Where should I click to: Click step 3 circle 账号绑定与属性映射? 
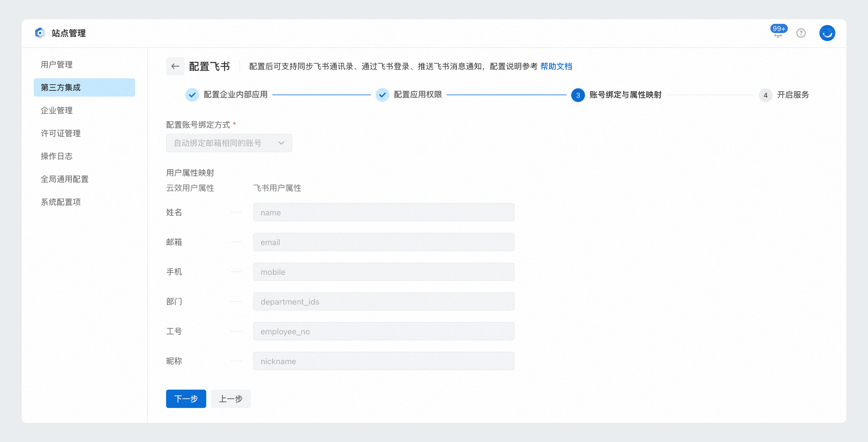578,95
